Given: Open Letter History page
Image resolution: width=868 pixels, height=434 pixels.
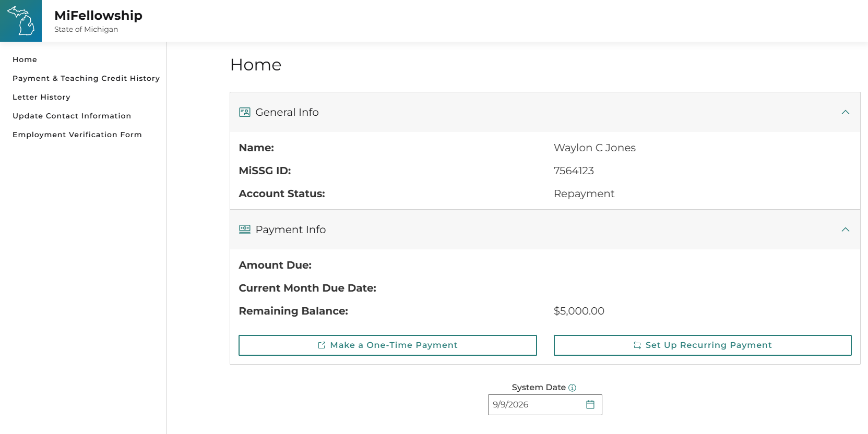Looking at the screenshot, I should point(41,97).
